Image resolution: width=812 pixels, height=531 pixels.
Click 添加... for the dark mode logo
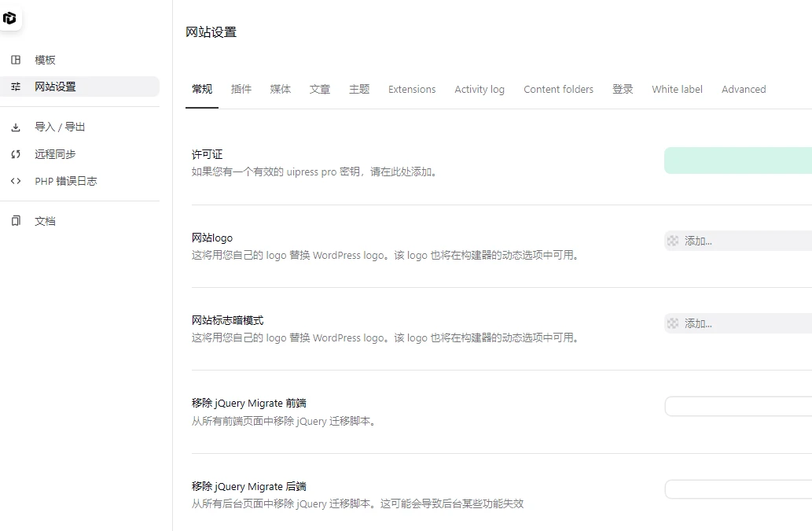[695, 323]
